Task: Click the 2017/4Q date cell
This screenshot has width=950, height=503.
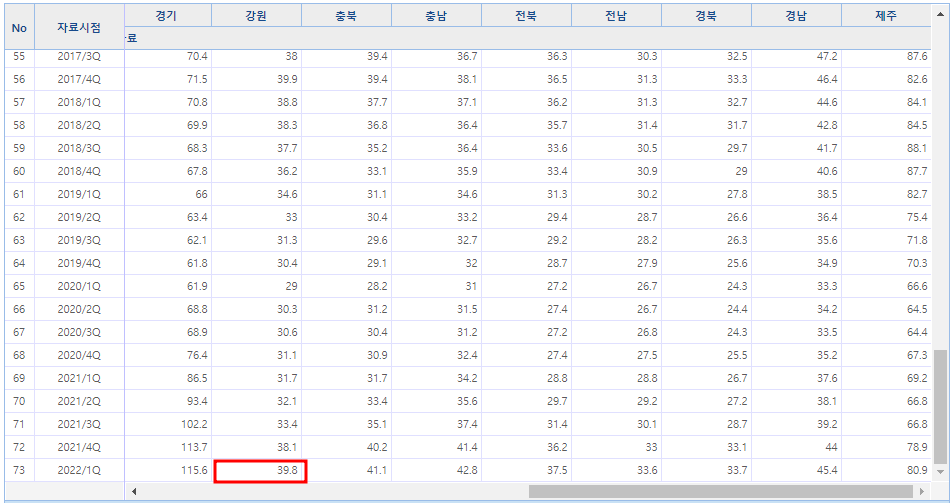Action: tap(79, 79)
